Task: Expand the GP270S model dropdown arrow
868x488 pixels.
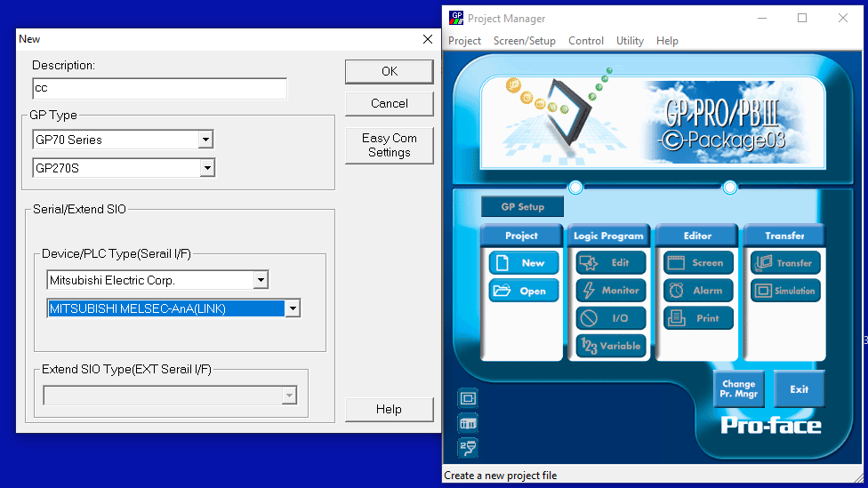Action: click(207, 168)
